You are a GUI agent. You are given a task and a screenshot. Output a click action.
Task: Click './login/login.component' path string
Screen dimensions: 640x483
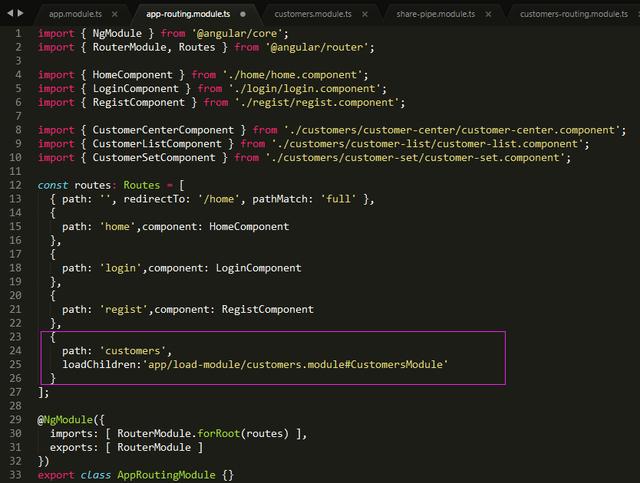pos(304,89)
